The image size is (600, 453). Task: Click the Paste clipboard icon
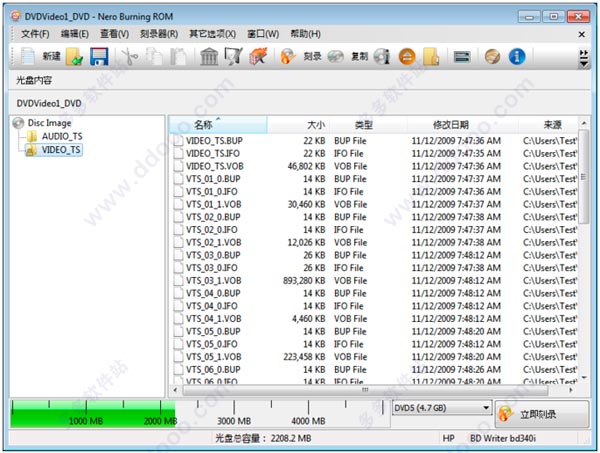click(178, 57)
